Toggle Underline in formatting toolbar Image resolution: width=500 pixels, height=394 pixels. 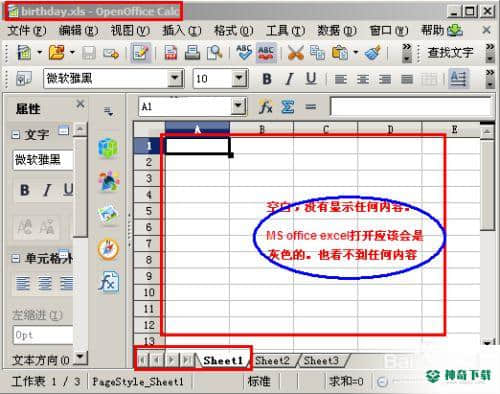tap(311, 79)
